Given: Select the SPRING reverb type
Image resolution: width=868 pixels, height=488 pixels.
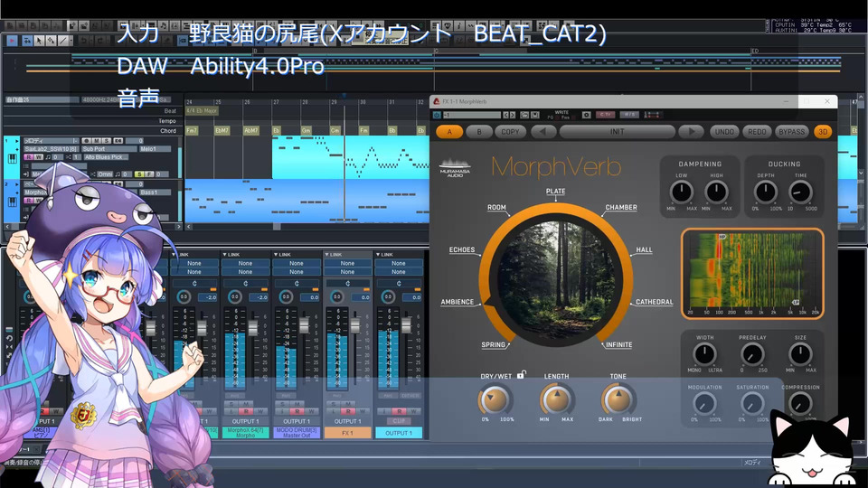Looking at the screenshot, I should pyautogui.click(x=494, y=344).
